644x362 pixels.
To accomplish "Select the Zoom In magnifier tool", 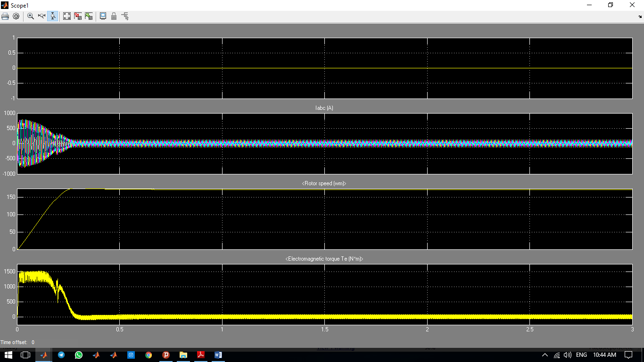I will [x=31, y=16].
